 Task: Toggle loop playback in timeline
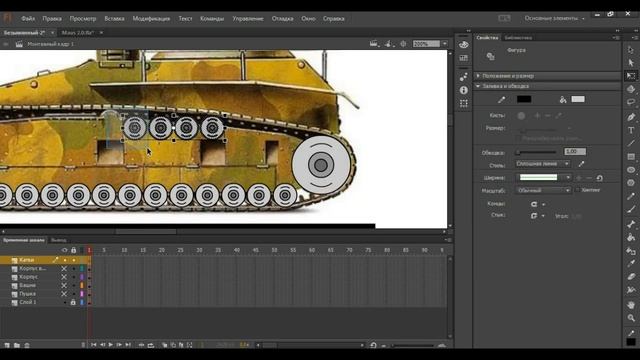point(151,345)
